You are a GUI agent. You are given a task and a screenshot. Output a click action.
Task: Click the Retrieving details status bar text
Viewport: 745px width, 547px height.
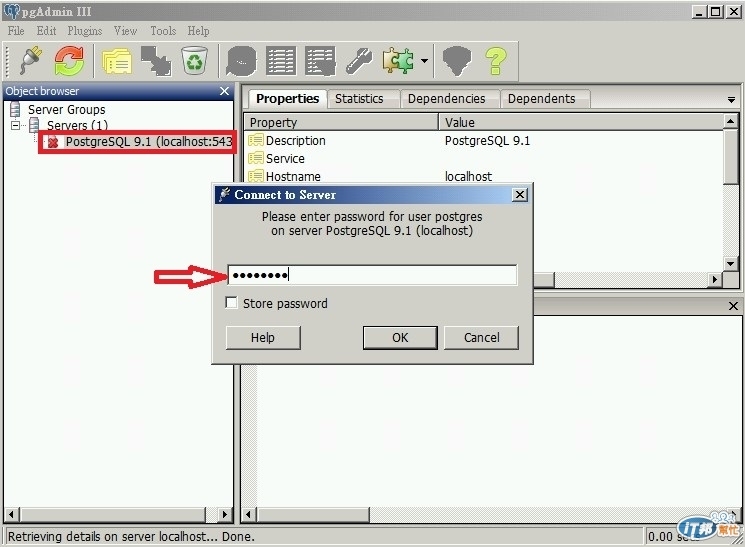(131, 537)
